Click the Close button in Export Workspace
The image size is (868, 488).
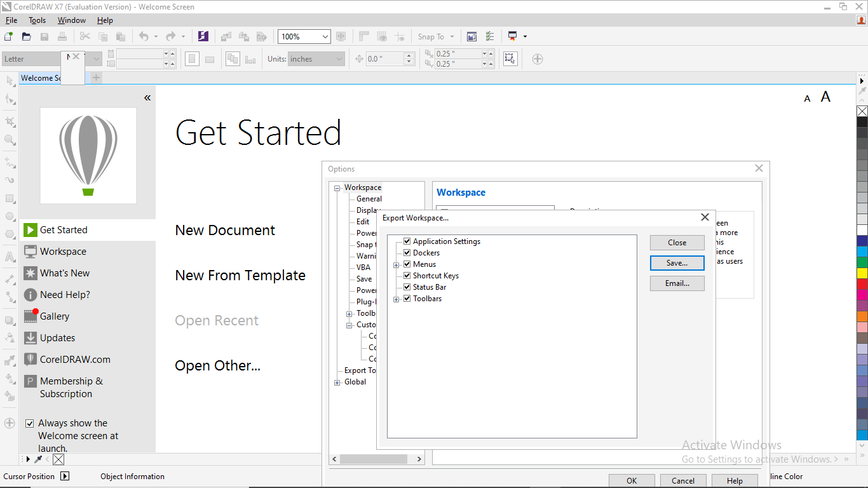(677, 243)
